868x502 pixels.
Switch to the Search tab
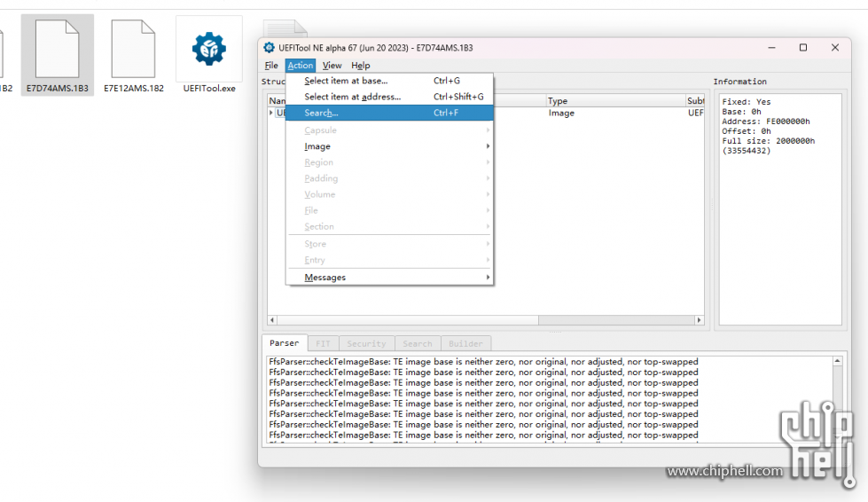[x=418, y=344]
